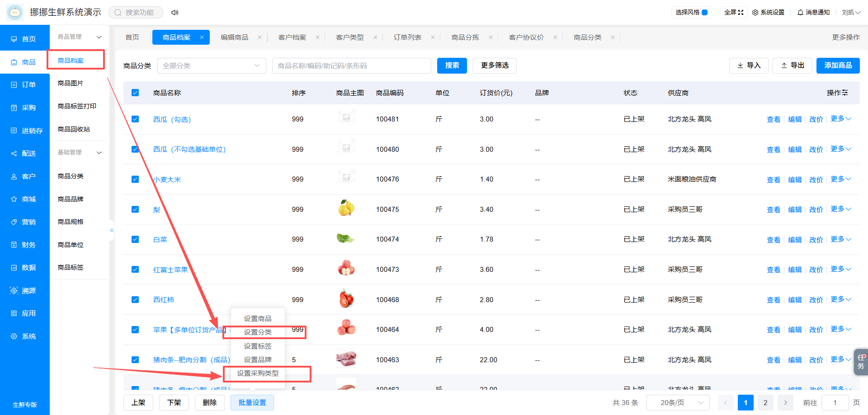Open 系统设置 gear settings
This screenshot has height=415, width=868.
point(768,13)
